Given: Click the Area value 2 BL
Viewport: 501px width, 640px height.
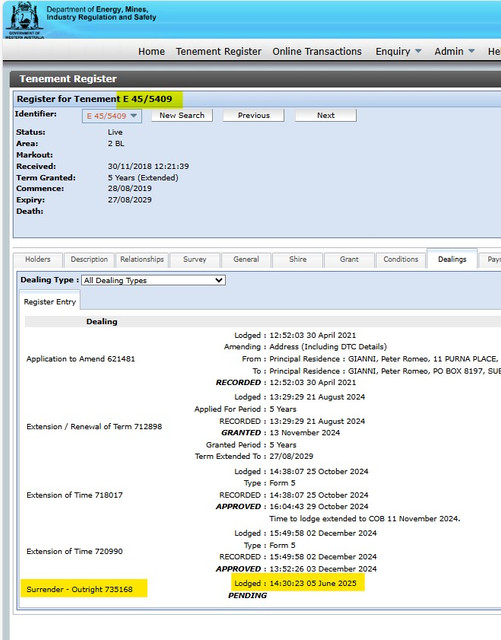Looking at the screenshot, I should click(116, 144).
